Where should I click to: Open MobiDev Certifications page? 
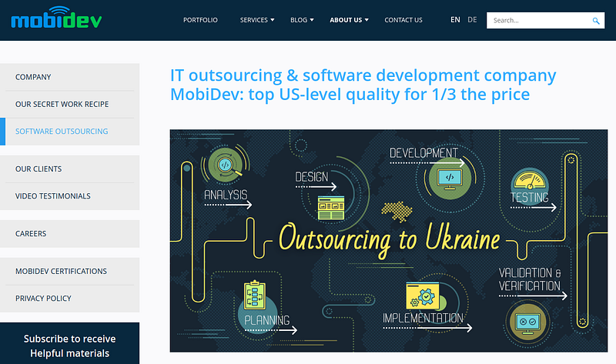click(70, 272)
